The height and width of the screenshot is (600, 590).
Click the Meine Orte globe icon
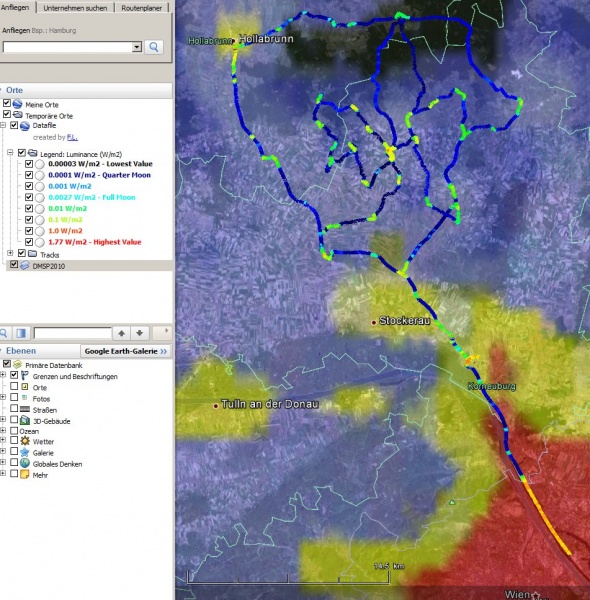click(x=17, y=104)
